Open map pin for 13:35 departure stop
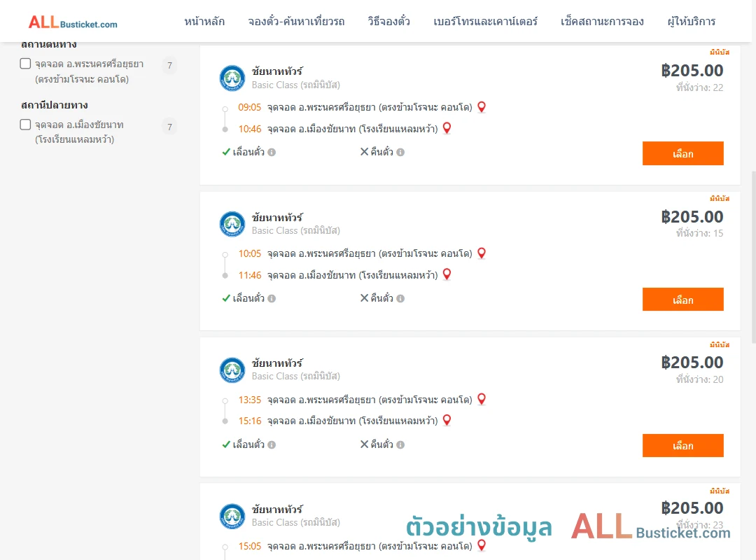 pos(481,400)
